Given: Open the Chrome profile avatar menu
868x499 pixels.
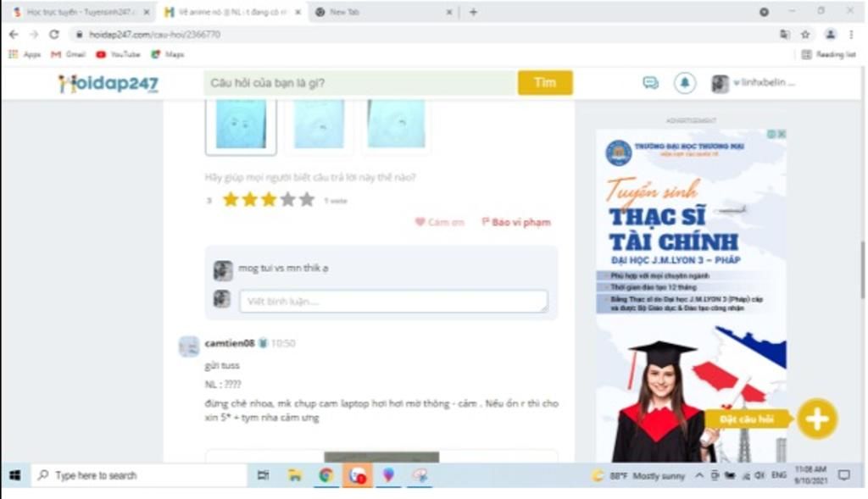Looking at the screenshot, I should point(831,34).
